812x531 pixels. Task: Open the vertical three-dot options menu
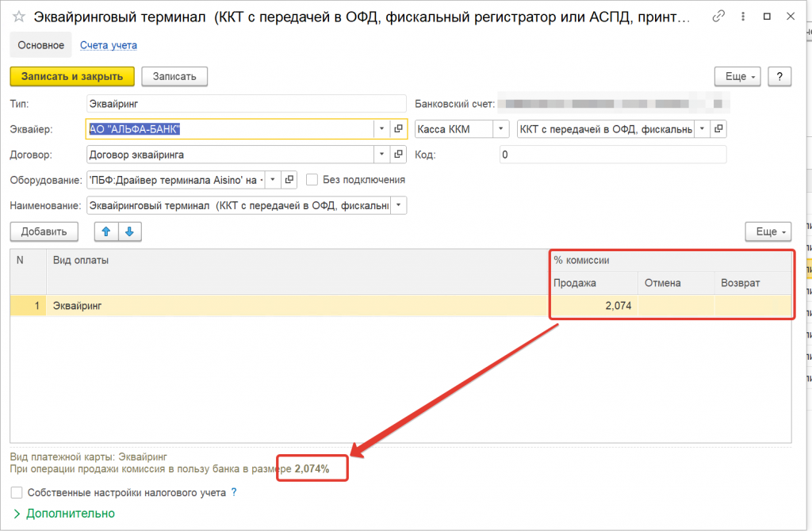(743, 16)
